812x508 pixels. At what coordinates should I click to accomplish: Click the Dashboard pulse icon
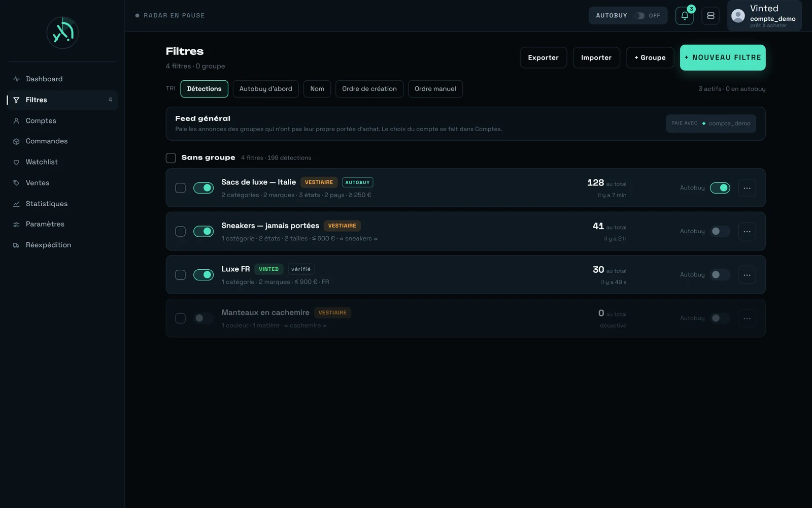point(16,79)
